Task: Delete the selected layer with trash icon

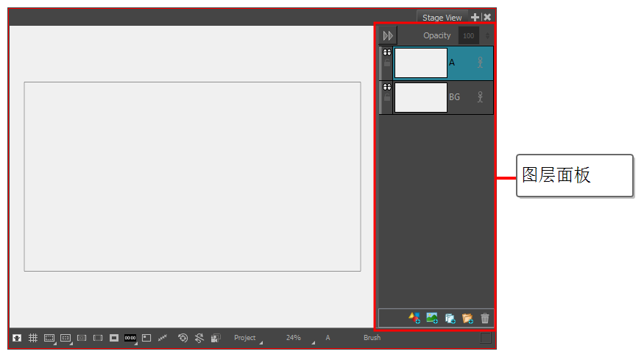Action: 485,318
